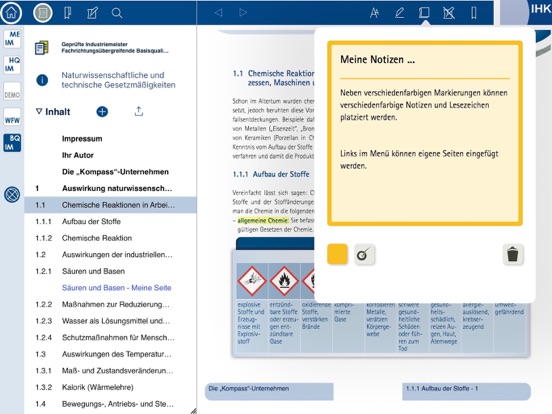
Task: Open the globe web icon in sidebar
Action: [12, 194]
